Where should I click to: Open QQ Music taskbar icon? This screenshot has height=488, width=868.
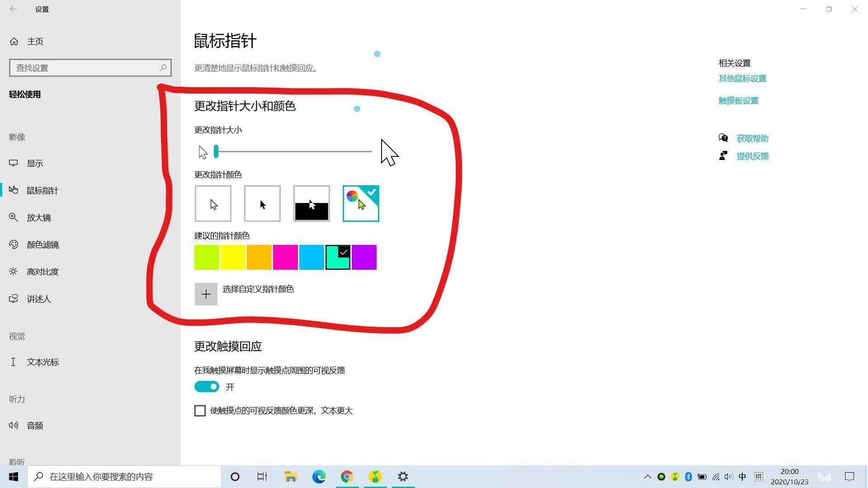(375, 477)
